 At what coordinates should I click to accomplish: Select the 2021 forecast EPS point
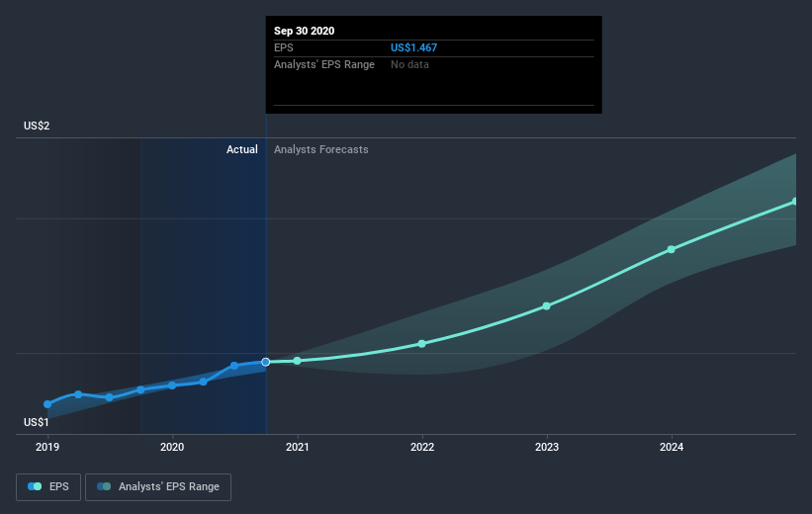(298, 361)
